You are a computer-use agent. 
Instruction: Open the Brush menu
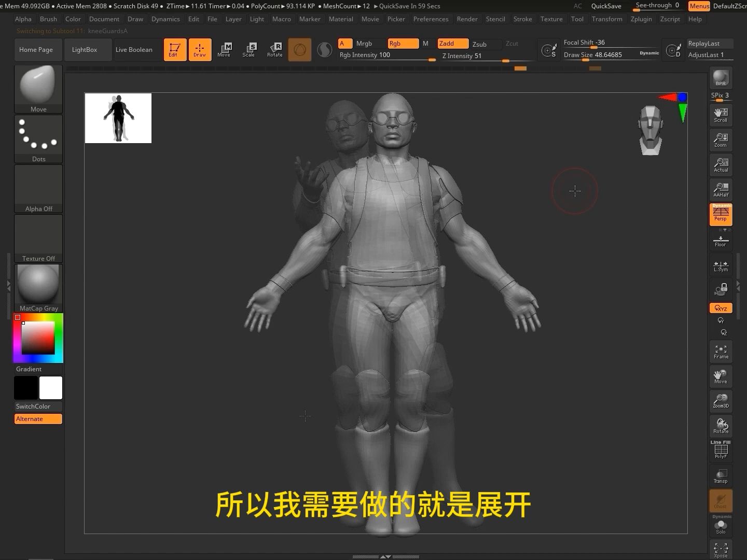pyautogui.click(x=48, y=19)
